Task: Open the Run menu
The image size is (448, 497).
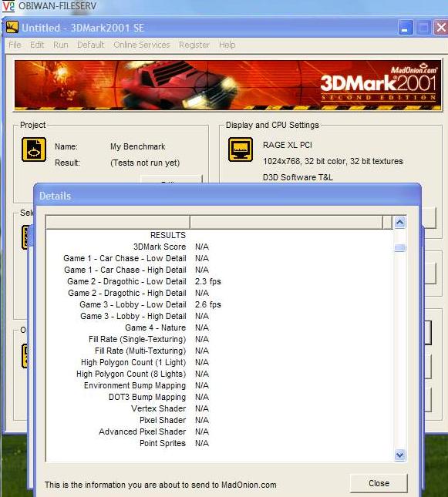Action: point(61,45)
